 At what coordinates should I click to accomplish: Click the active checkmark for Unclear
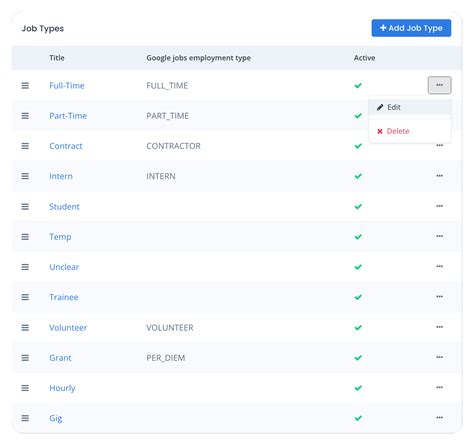pyautogui.click(x=358, y=267)
